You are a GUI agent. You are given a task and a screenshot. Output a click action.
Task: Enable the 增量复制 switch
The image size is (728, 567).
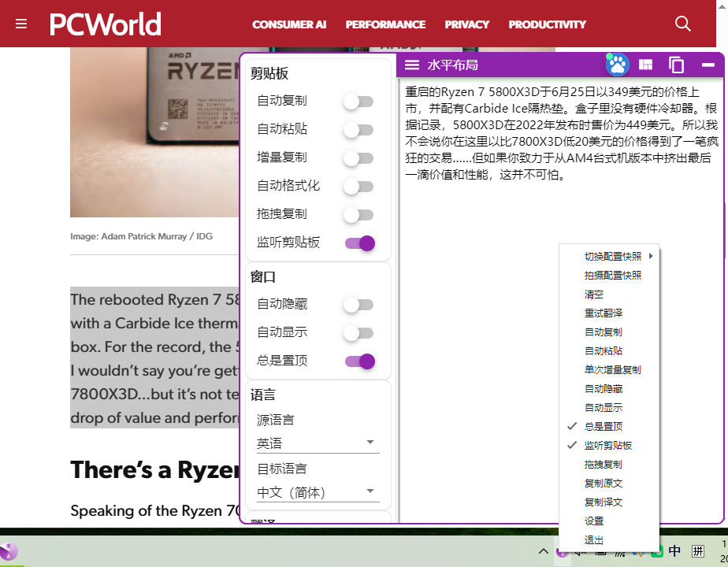coord(358,158)
